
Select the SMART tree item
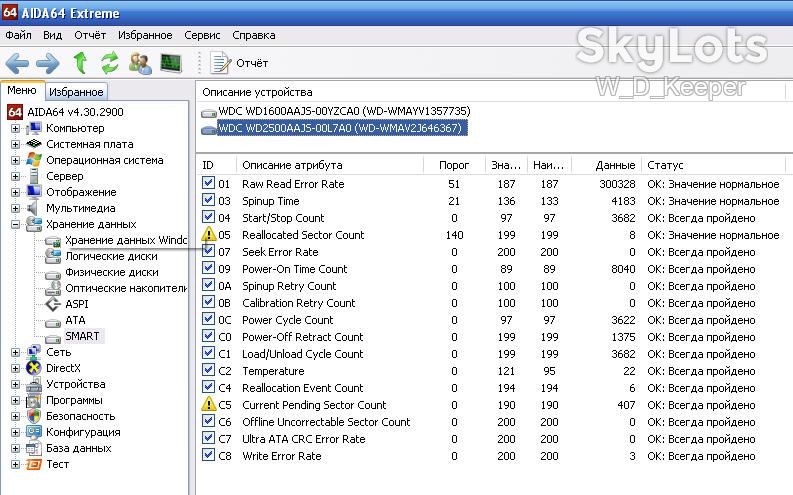pyautogui.click(x=82, y=336)
